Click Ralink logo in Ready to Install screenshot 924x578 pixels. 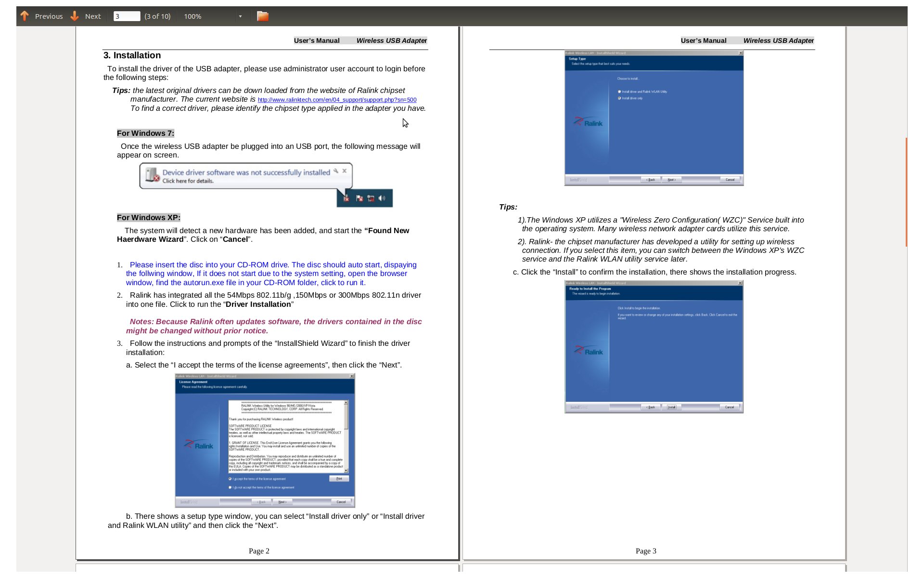[589, 351]
